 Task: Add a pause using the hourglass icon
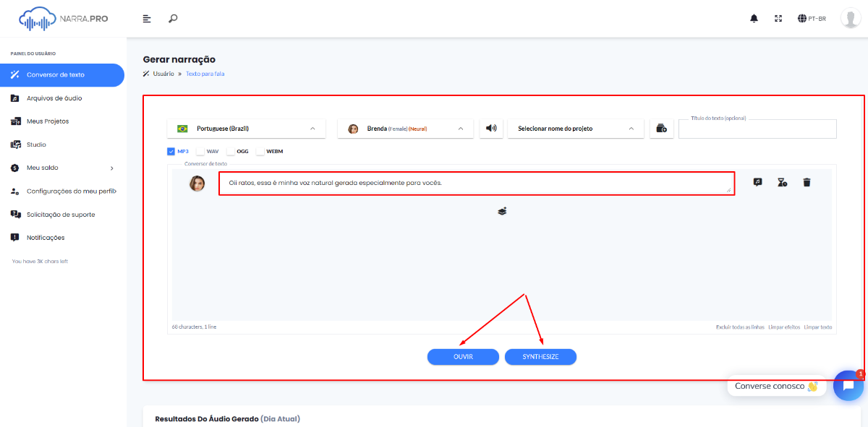[782, 183]
